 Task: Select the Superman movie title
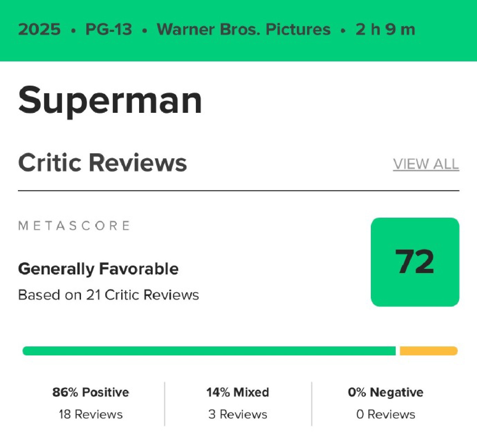click(x=110, y=100)
